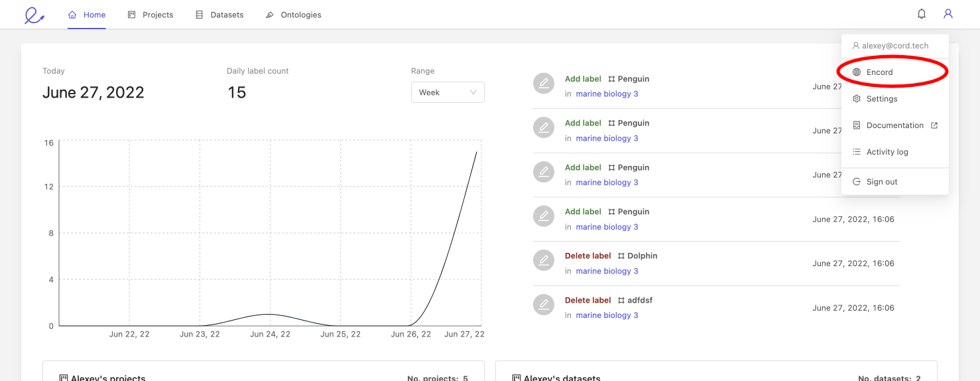Click the Jun 24, 22 axis label on chart
The width and height of the screenshot is (980, 381).
point(270,335)
